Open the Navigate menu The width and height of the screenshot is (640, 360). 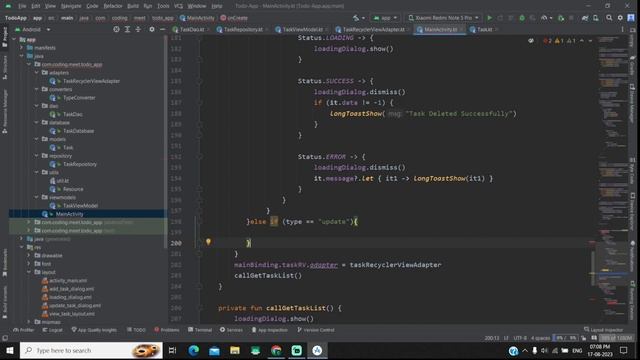point(71,6)
